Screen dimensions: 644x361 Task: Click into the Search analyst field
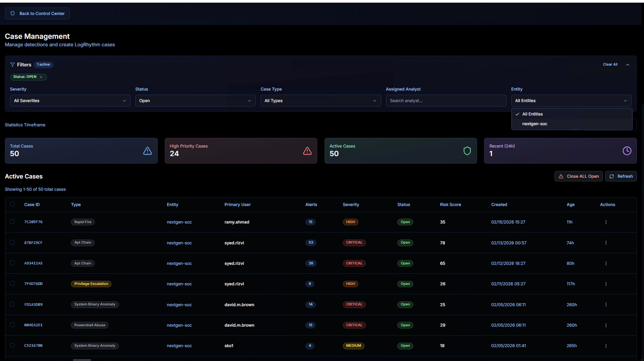coord(446,101)
